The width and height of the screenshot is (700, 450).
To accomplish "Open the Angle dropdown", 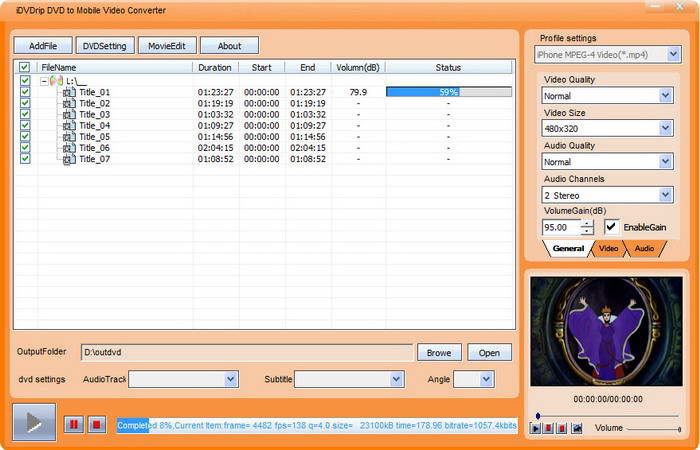I will pyautogui.click(x=486, y=379).
